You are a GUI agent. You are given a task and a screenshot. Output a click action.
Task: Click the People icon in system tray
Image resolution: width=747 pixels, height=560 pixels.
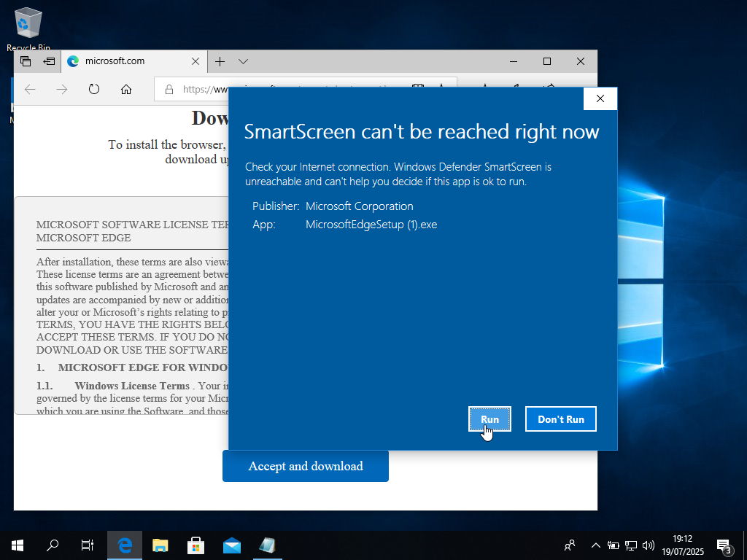tap(570, 545)
